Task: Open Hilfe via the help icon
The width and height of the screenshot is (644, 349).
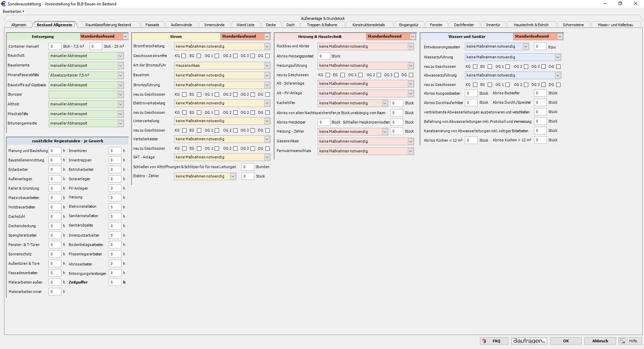Action: pyautogui.click(x=630, y=341)
